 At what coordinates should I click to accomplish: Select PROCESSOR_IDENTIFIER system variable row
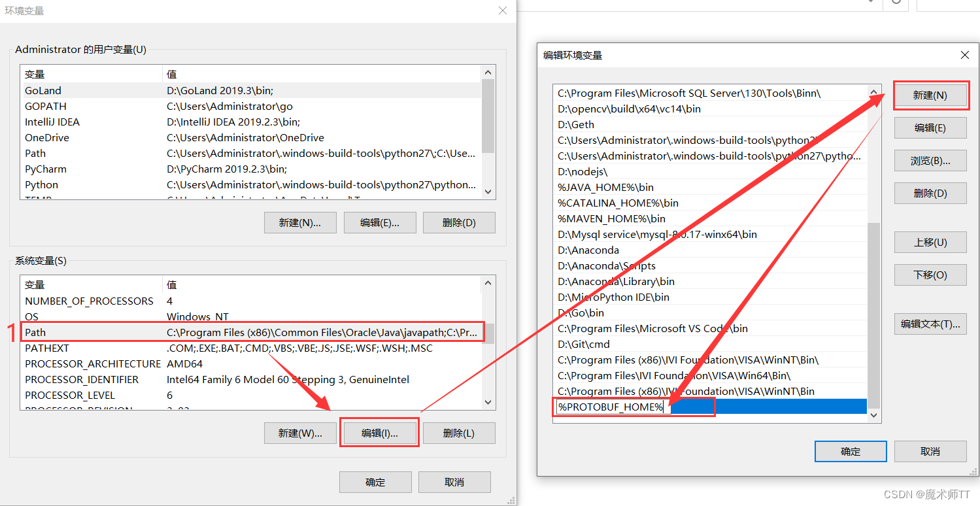point(250,380)
